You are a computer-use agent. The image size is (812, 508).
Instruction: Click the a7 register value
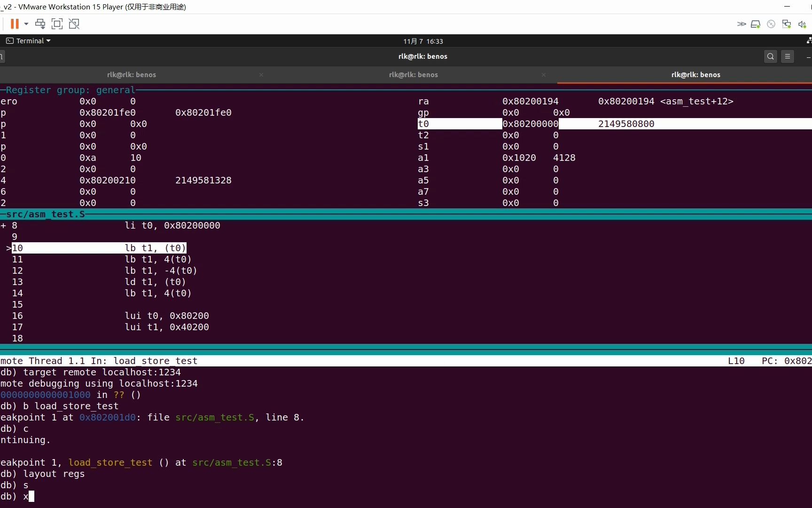point(510,191)
